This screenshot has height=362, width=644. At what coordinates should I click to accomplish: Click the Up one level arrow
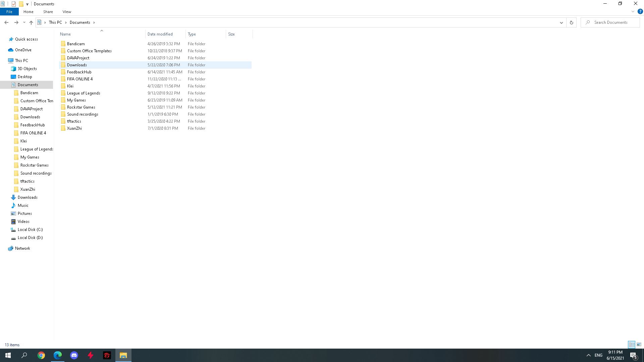31,22
